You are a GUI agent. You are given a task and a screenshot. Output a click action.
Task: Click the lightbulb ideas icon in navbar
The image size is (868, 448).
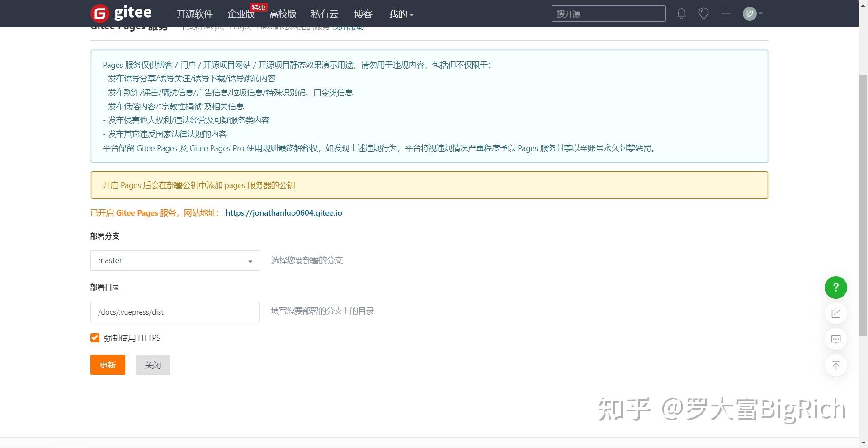(703, 14)
